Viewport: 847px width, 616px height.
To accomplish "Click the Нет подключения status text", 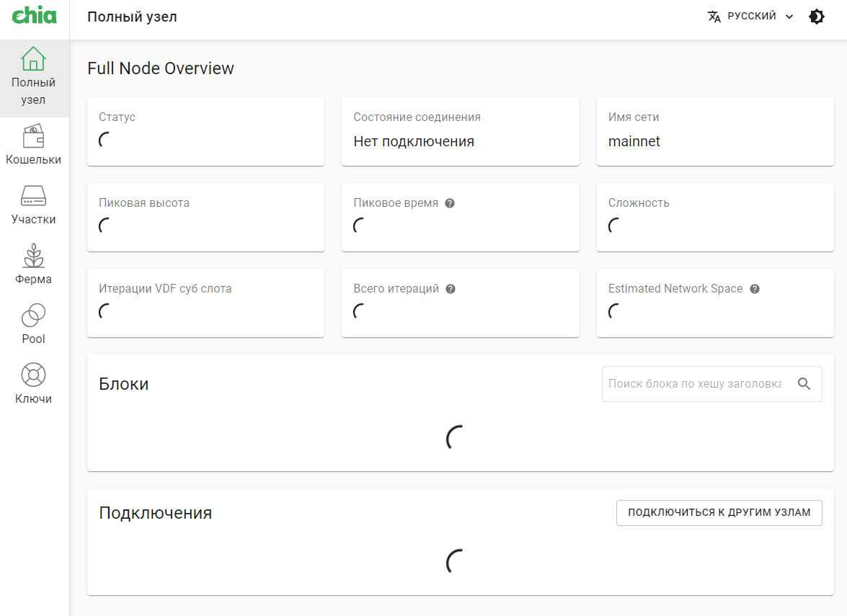I will click(414, 141).
